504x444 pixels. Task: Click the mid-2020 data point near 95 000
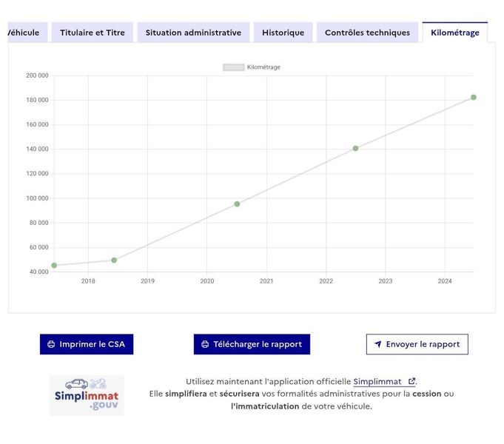pos(237,203)
